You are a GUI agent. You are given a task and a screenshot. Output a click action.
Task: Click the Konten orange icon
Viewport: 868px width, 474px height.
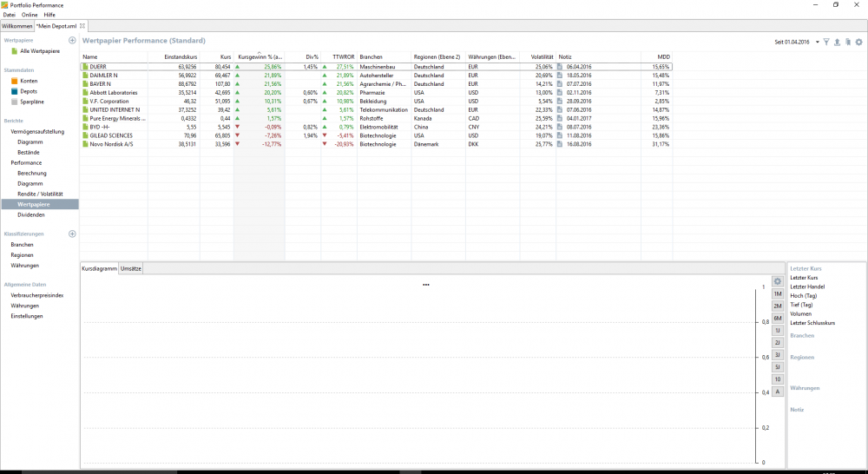[15, 81]
